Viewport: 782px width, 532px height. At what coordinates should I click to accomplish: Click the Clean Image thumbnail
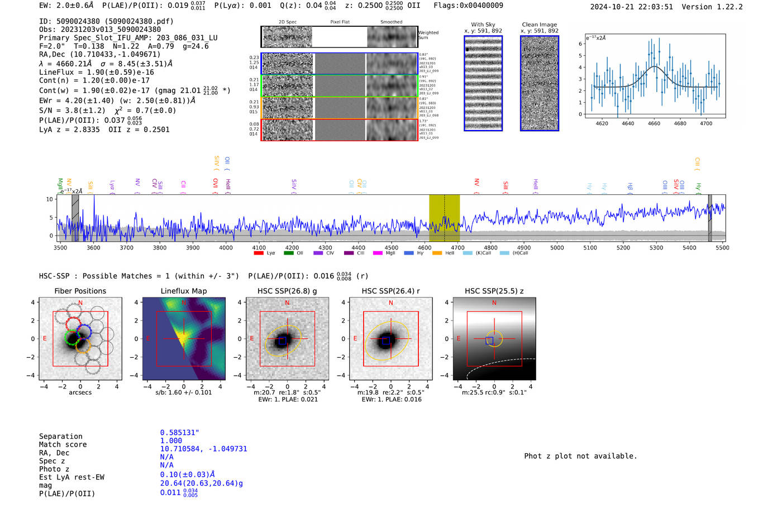(540, 83)
